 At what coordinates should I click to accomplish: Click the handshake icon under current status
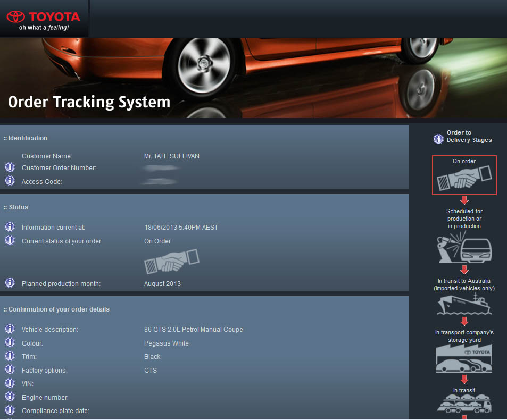(171, 260)
